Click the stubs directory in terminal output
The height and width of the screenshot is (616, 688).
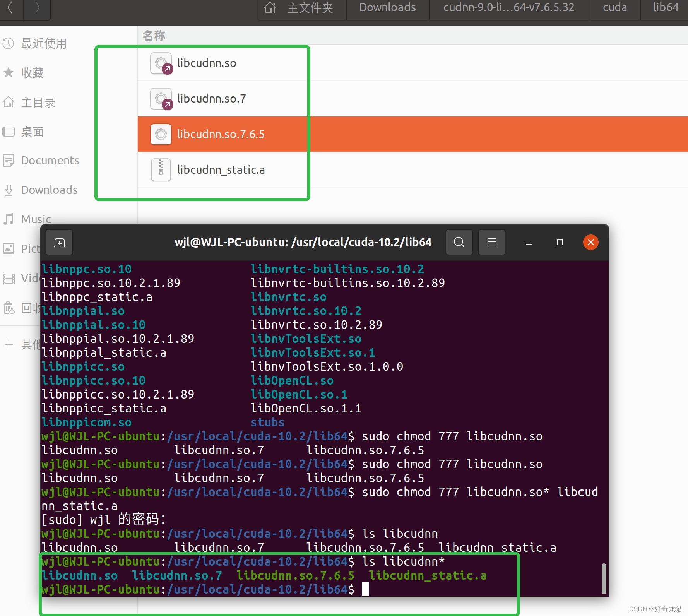(267, 422)
